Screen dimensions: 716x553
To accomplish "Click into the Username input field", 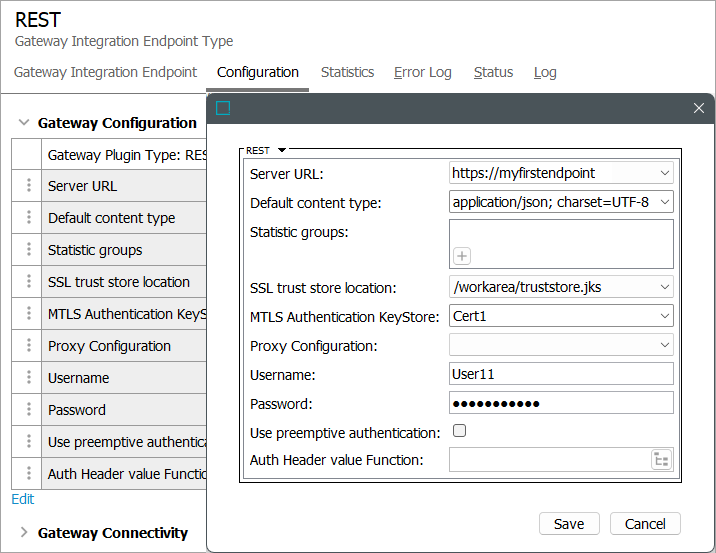I will pos(561,374).
